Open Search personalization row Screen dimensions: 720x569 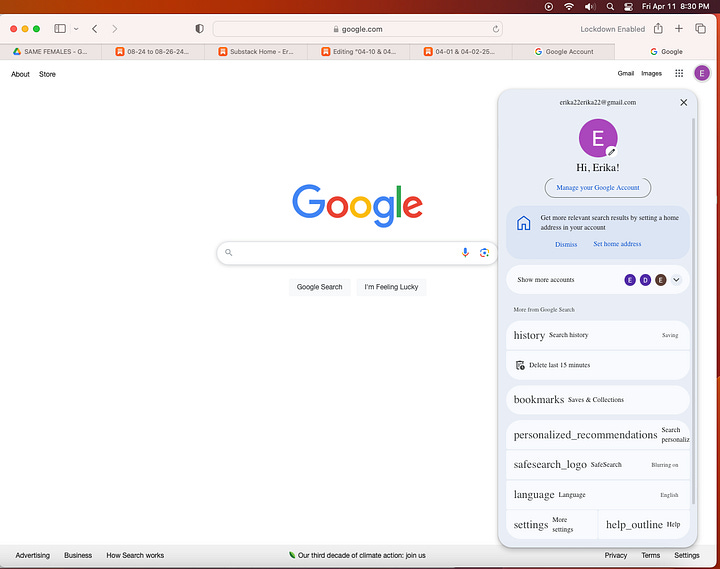pyautogui.click(x=598, y=434)
